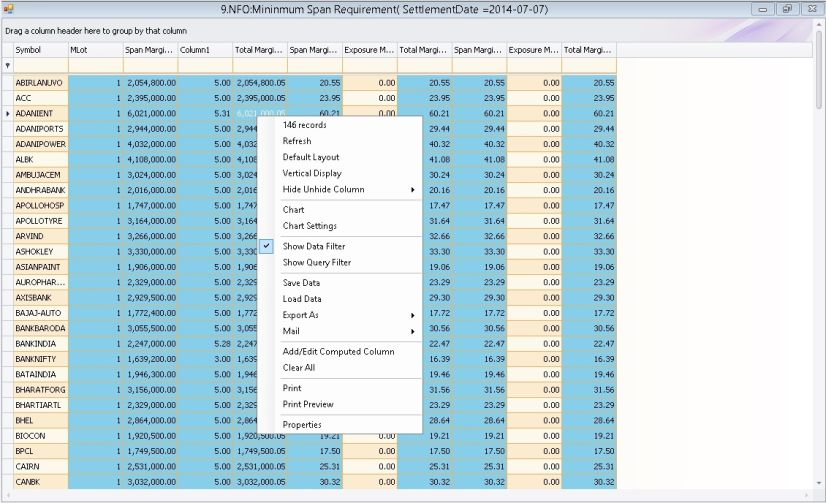This screenshot has height=503, width=826.
Task: Choose Save Data menu entry
Action: pos(301,283)
